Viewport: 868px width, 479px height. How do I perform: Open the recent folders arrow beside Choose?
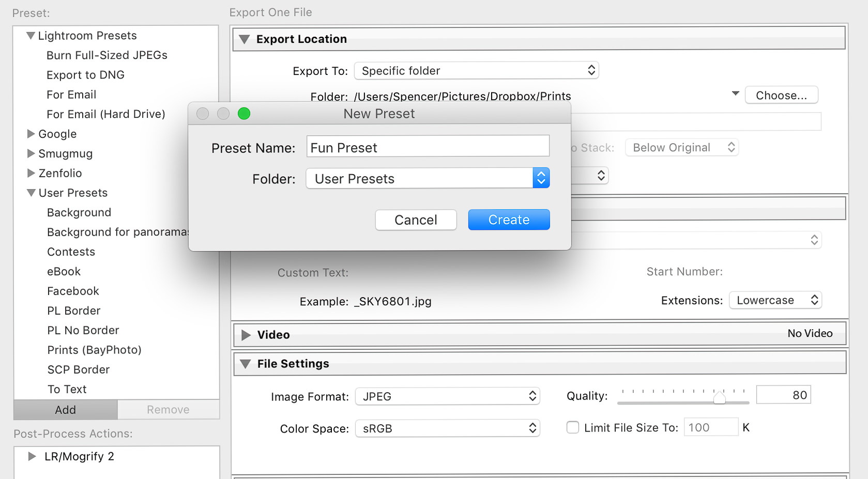[x=735, y=94]
